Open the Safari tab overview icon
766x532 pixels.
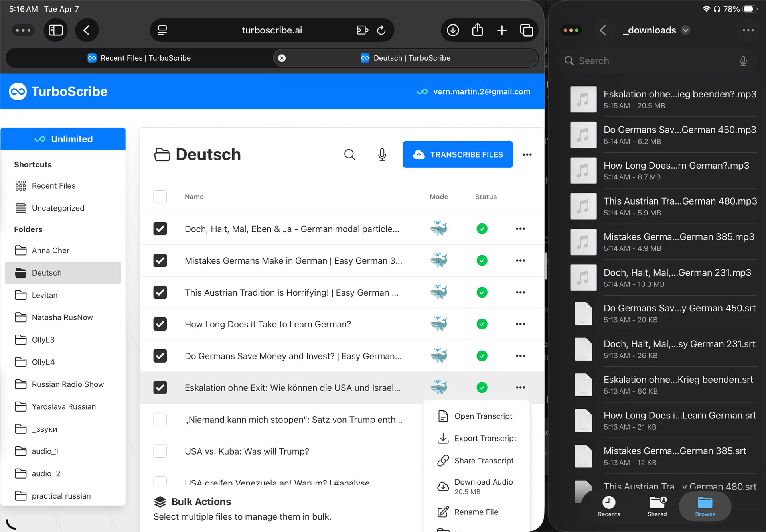coord(526,30)
